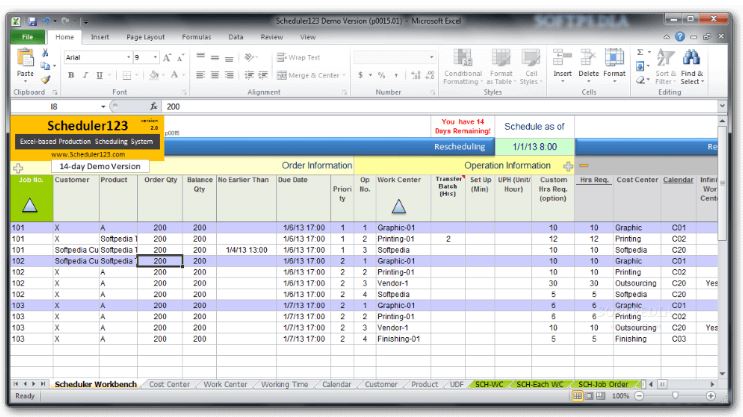The width and height of the screenshot is (743, 417).
Task: Click Merge & Center button
Action: (308, 75)
